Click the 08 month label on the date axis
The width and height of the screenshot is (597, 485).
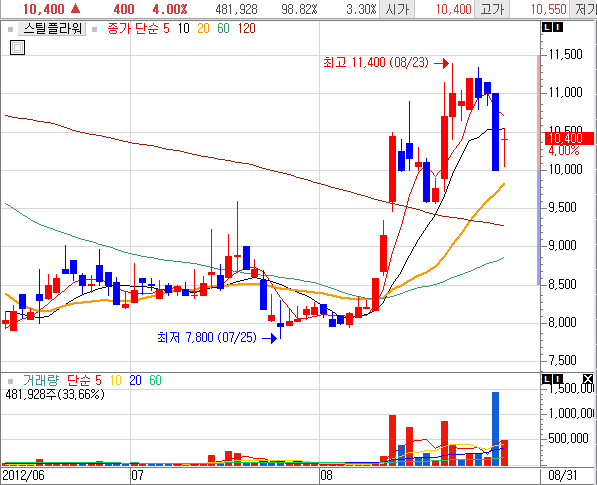pos(326,475)
